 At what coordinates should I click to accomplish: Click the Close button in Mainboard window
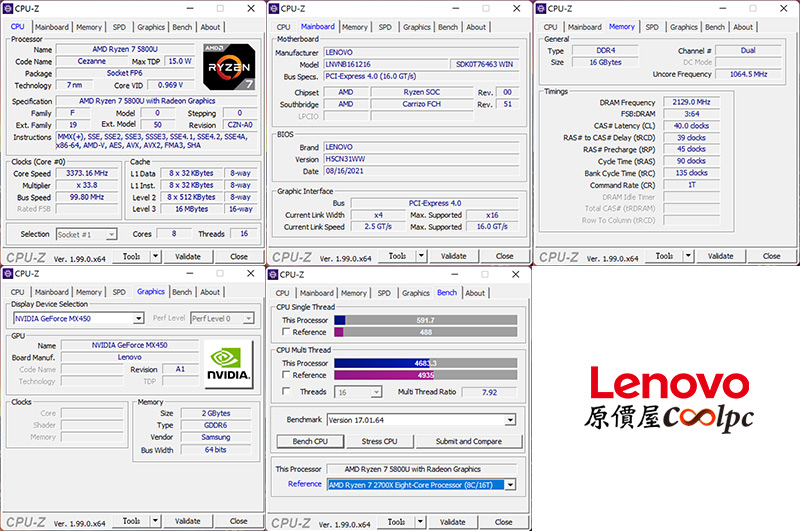click(505, 256)
